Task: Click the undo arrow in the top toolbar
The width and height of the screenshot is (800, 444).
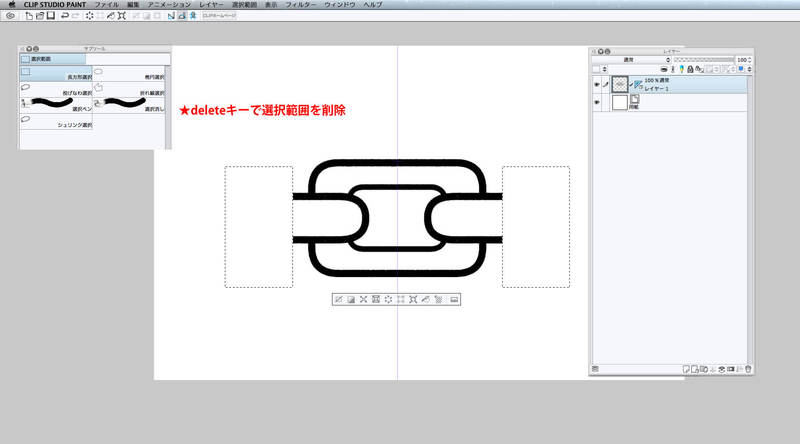Action: (64, 16)
